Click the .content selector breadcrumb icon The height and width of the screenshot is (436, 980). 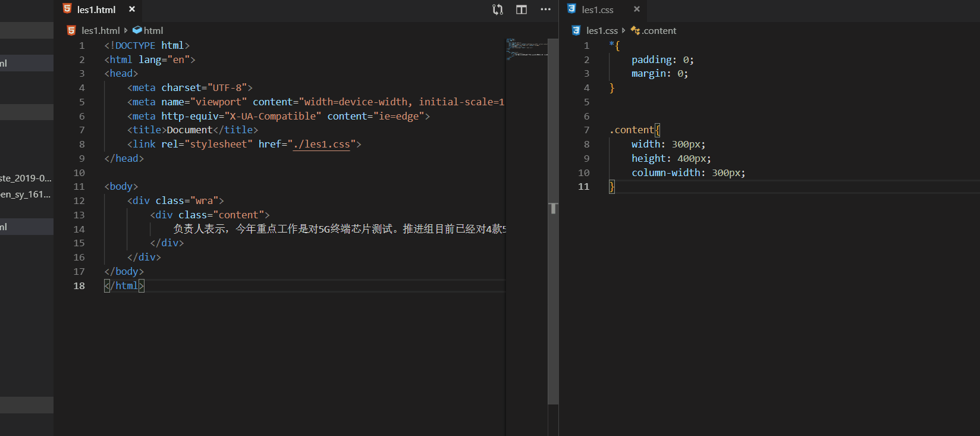pos(635,30)
